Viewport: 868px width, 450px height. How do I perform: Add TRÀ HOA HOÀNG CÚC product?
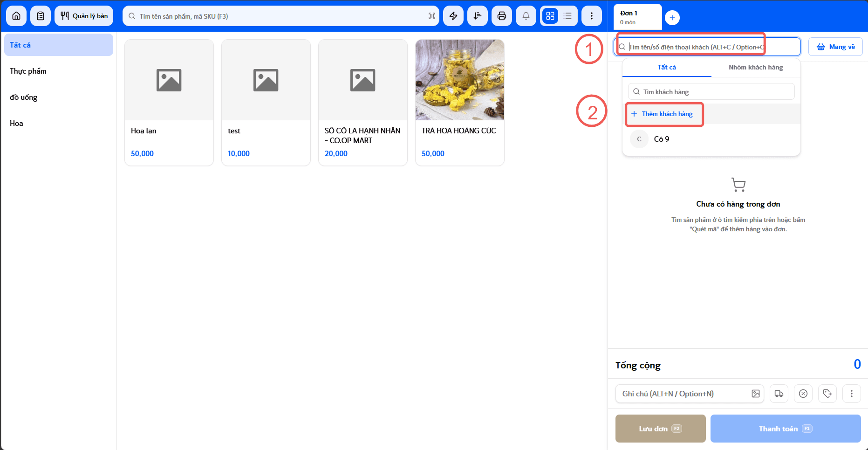[460, 102]
